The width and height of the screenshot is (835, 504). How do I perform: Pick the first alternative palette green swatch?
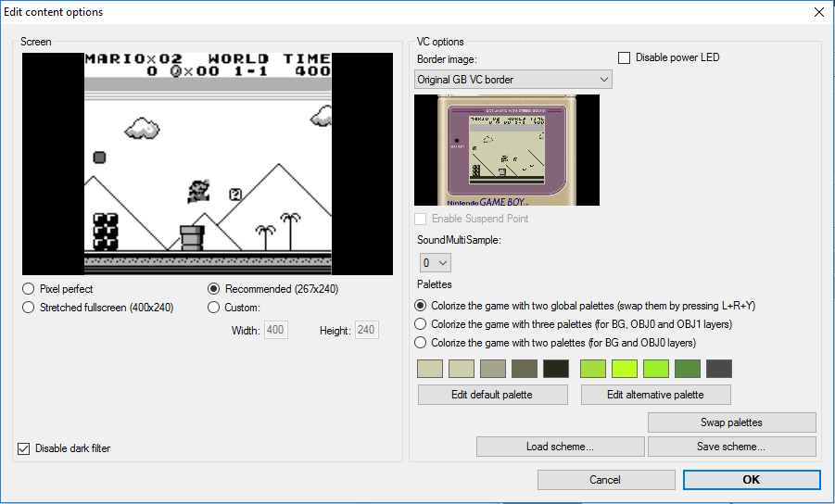(593, 369)
